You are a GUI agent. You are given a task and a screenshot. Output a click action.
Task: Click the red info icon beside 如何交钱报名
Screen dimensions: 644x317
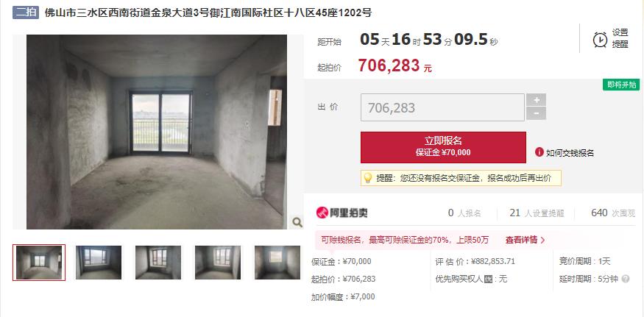[x=539, y=152]
